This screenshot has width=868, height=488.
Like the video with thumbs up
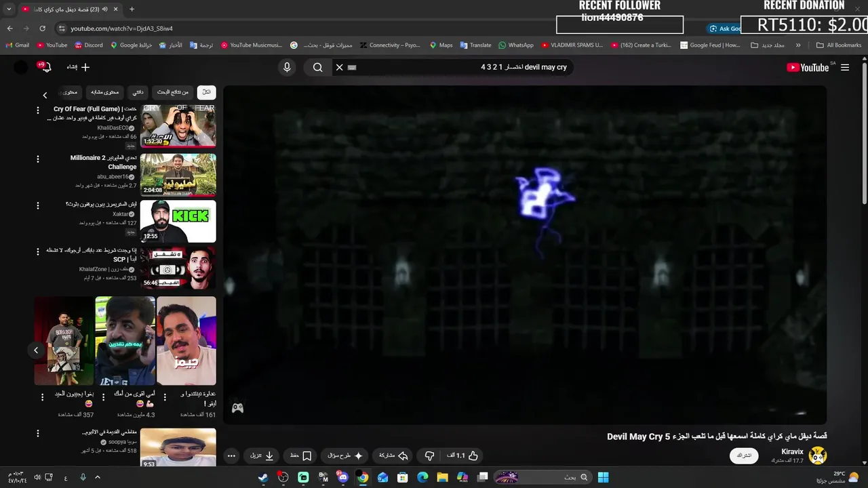(x=463, y=455)
